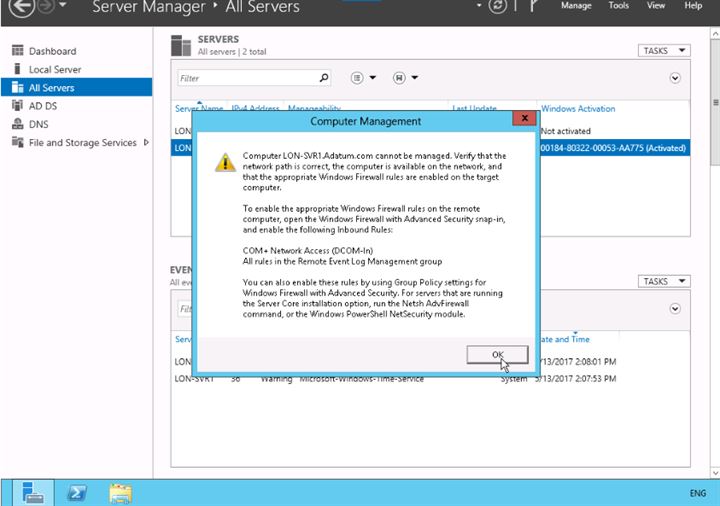Open the notifications flag
This screenshot has height=506, width=720.
(534, 6)
